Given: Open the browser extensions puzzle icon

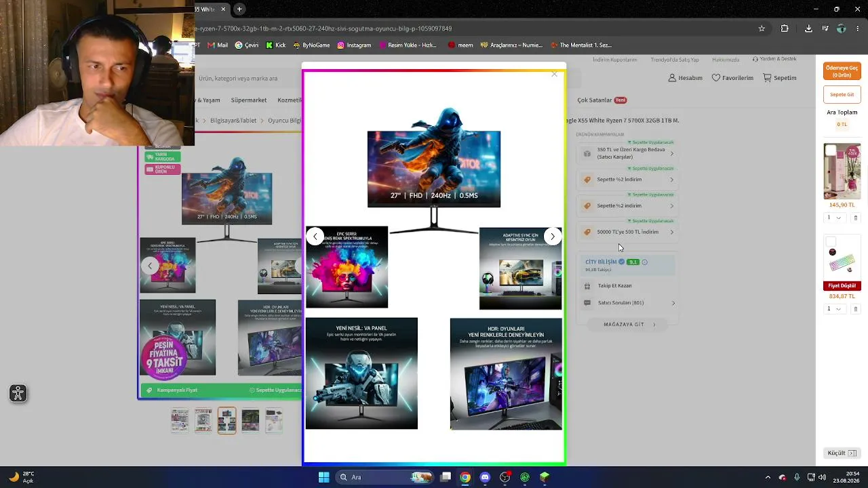Looking at the screenshot, I should [x=785, y=28].
